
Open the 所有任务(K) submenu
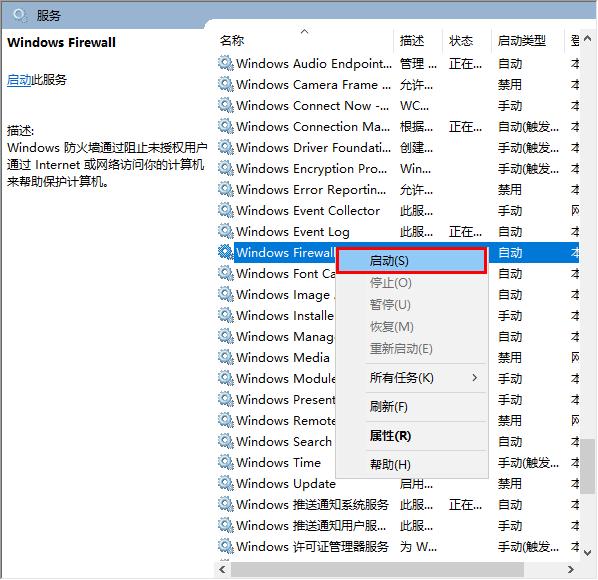(412, 378)
